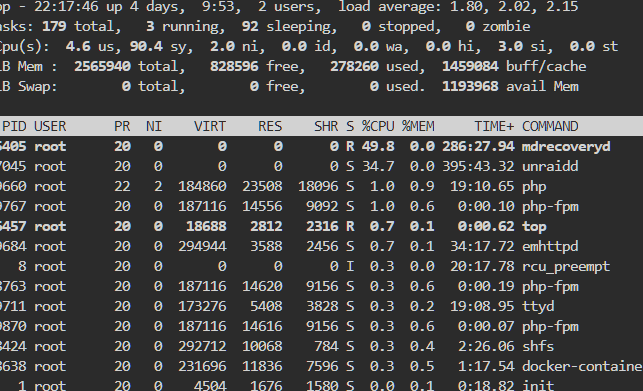643x391 pixels.
Task: Click the COMMAND column header
Action: pos(550,126)
